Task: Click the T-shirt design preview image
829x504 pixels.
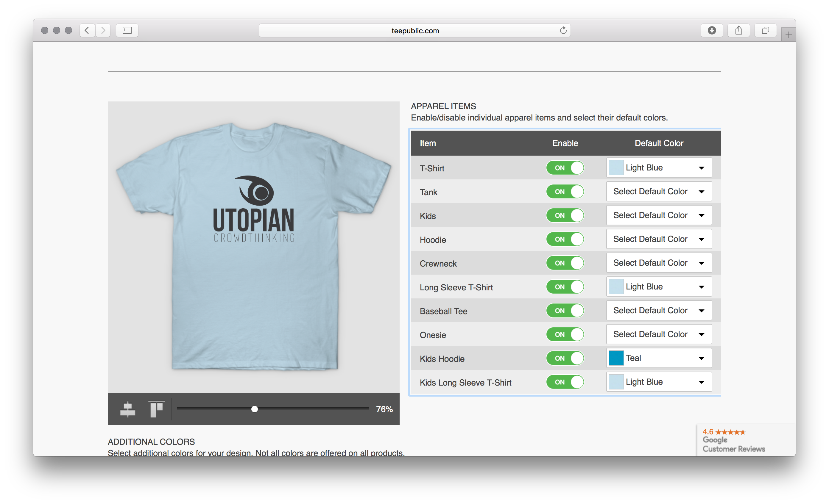Action: [x=253, y=247]
